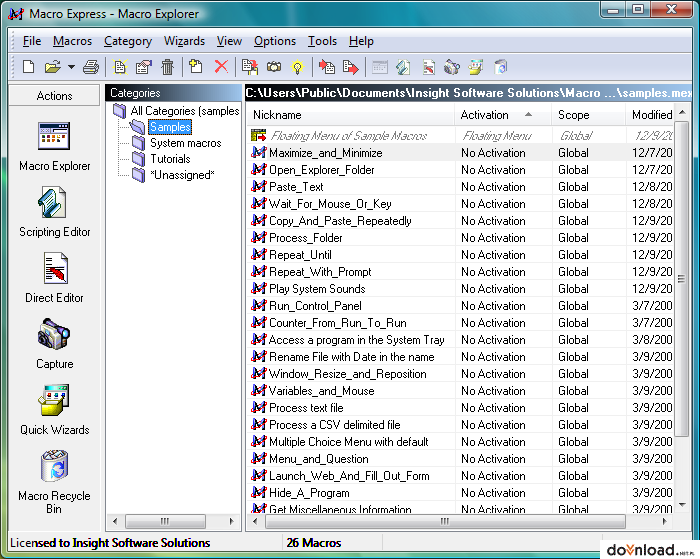Click the red X delete icon

pyautogui.click(x=221, y=67)
